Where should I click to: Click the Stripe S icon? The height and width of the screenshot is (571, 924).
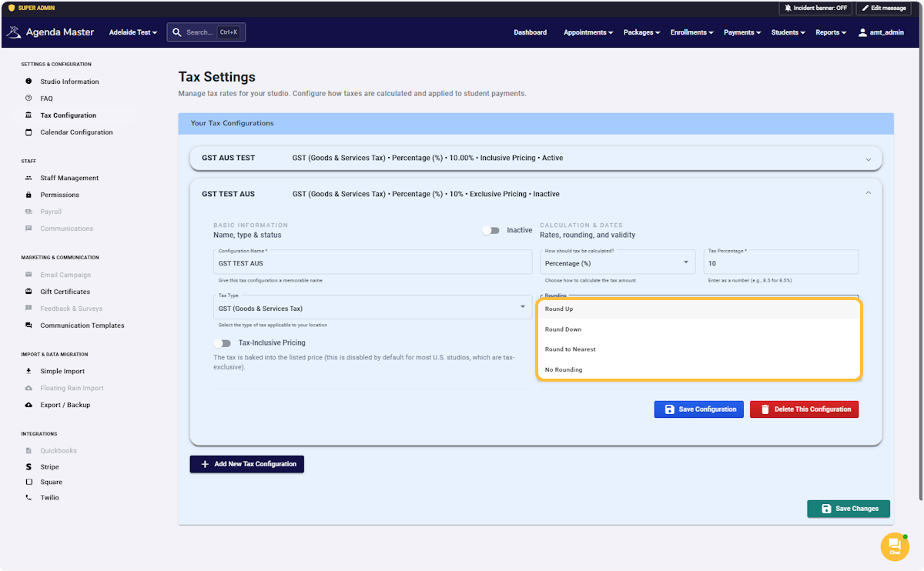click(x=28, y=467)
